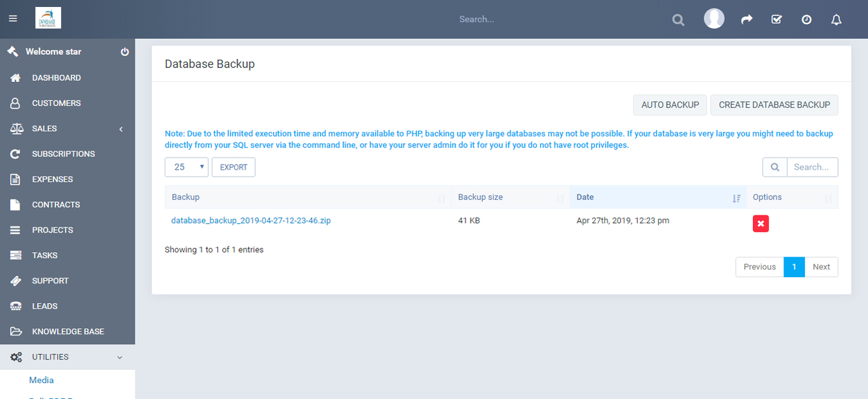
Task: Click the Next pagination button
Action: (821, 267)
